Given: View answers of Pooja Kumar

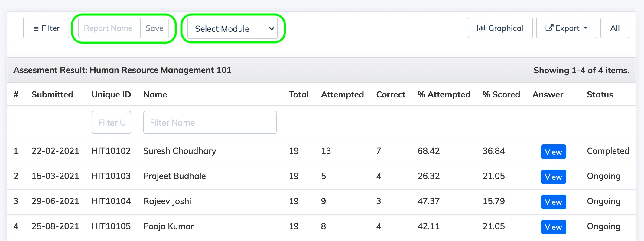Looking at the screenshot, I should click(553, 227).
